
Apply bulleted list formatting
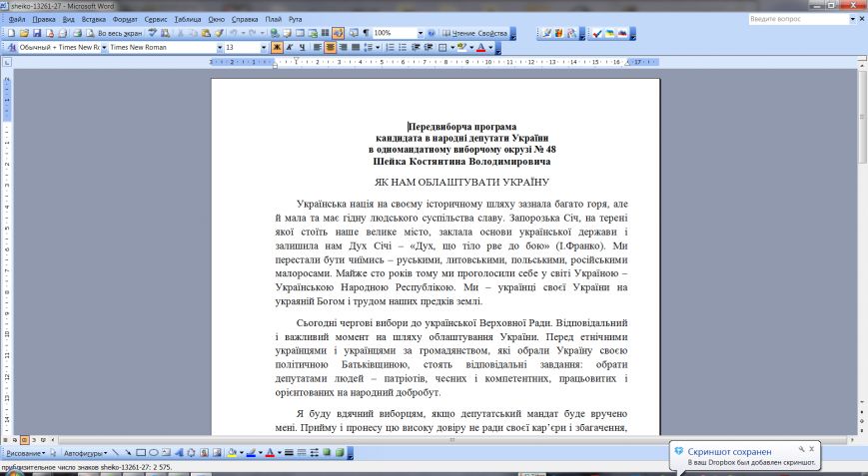point(403,48)
